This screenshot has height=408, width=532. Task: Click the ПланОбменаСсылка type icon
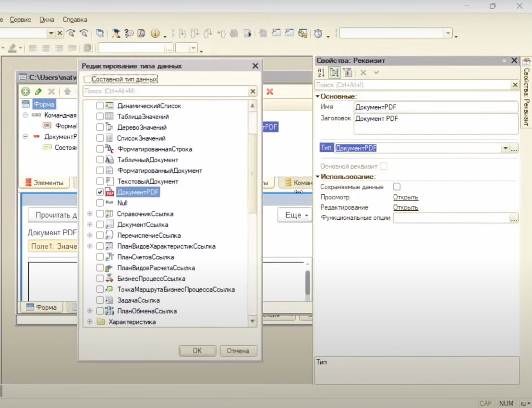tap(109, 311)
